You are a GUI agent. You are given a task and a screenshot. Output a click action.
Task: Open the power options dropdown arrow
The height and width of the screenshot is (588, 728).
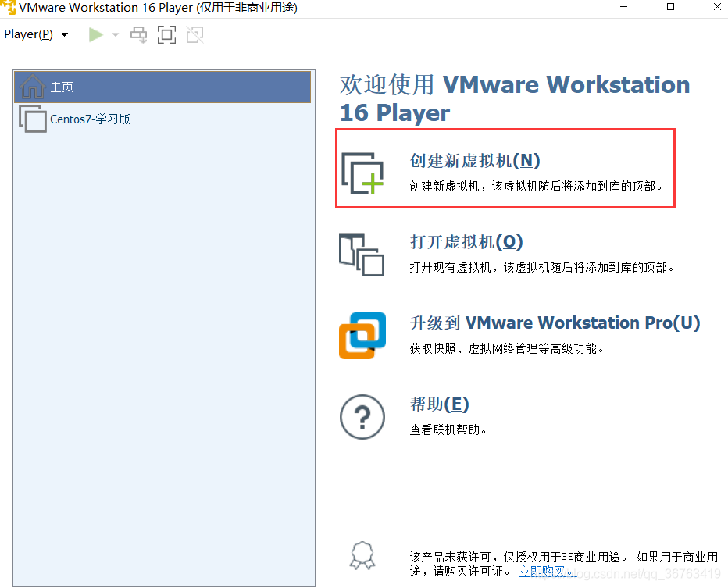116,35
